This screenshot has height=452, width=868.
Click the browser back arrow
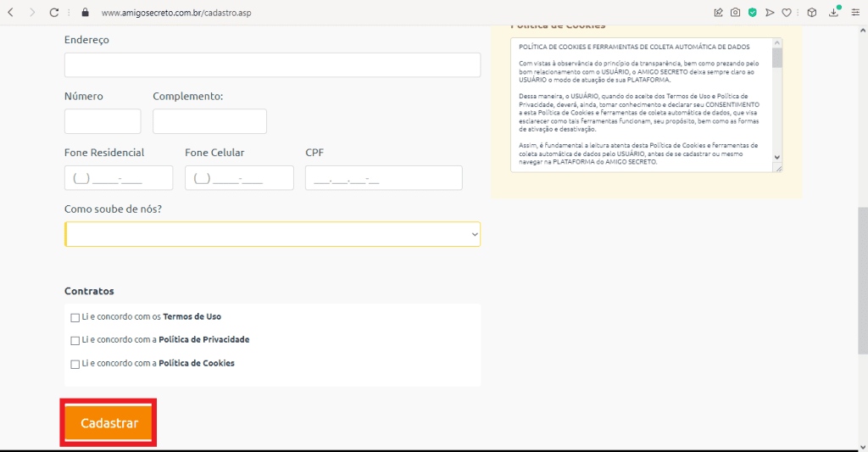coord(11,13)
